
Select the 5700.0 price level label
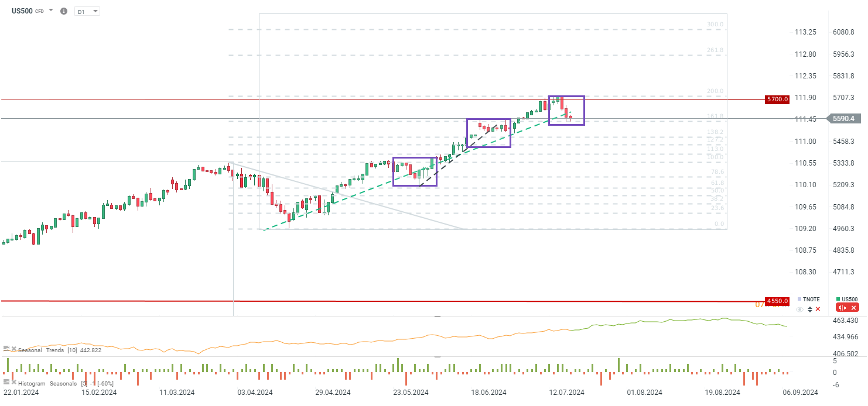777,99
